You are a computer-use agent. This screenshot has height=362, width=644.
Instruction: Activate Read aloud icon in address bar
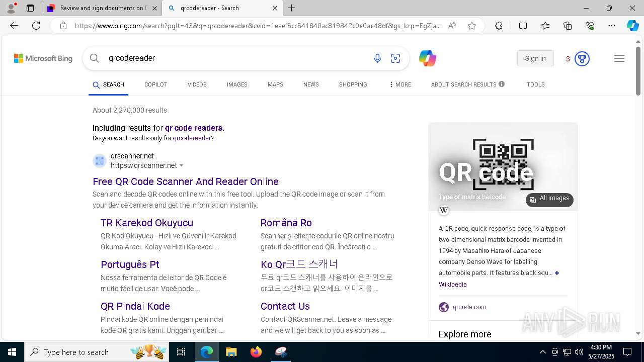tap(452, 26)
